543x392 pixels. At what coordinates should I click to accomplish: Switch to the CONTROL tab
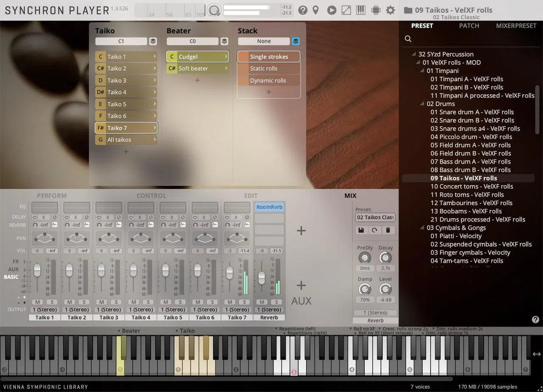pos(151,195)
